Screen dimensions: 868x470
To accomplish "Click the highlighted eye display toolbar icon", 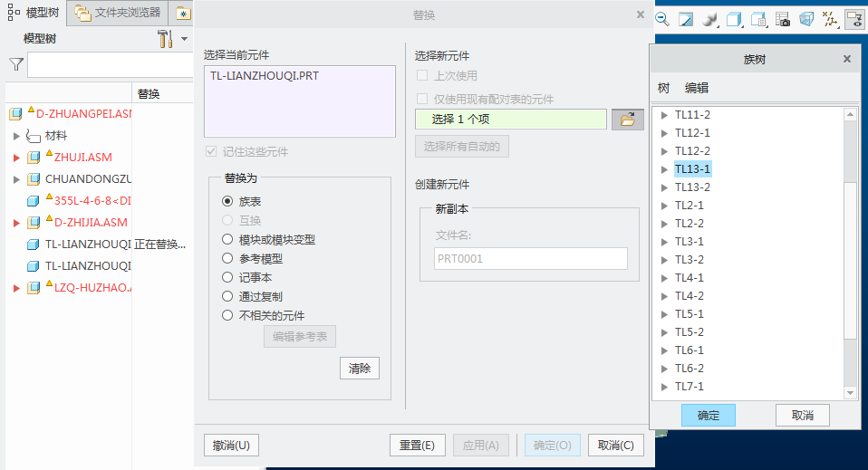I will tap(855, 19).
